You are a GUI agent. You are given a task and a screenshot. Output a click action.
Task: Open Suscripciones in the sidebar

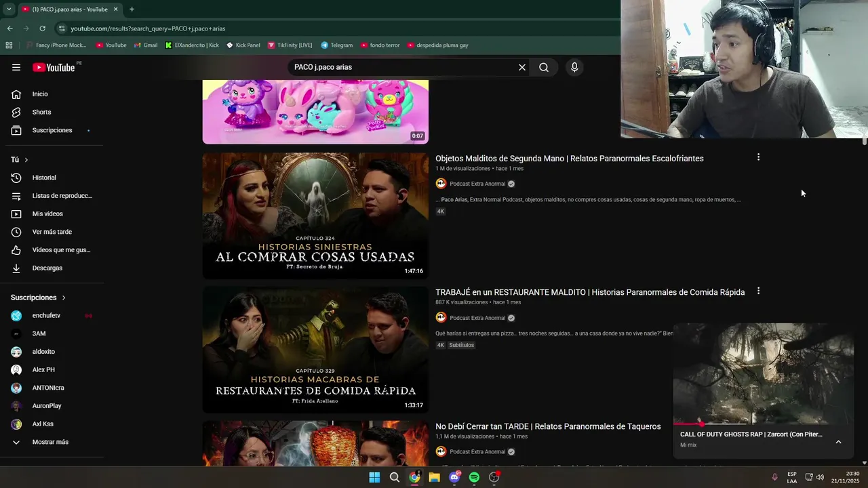point(52,130)
